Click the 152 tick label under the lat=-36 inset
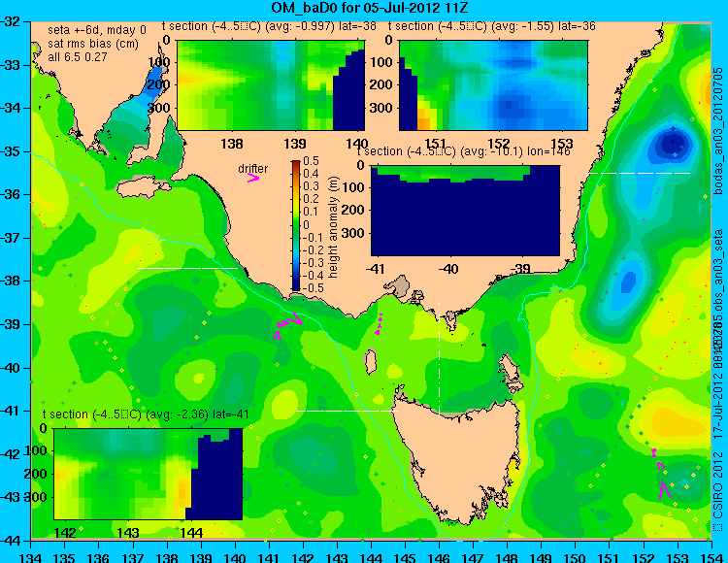The image size is (728, 563). pos(499,144)
